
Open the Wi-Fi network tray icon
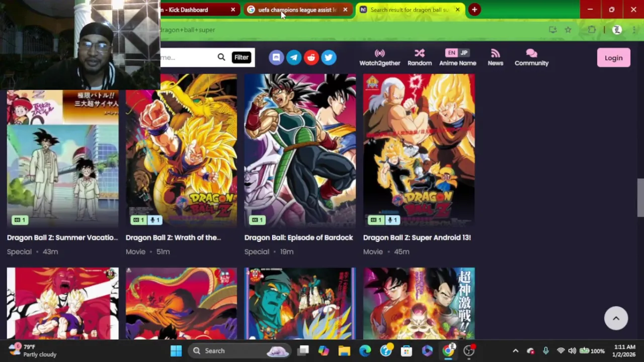pyautogui.click(x=560, y=350)
